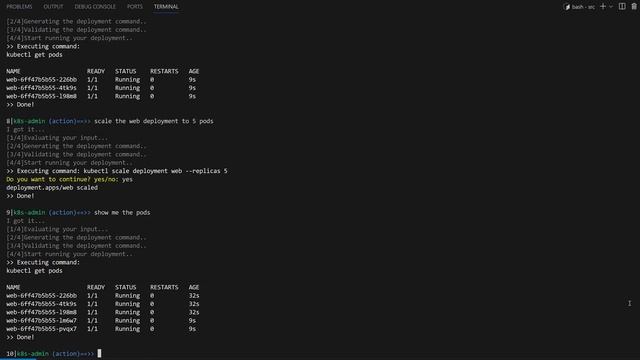Image resolution: width=640 pixels, height=360 pixels.
Task: Open the PORTS tab
Action: 135,7
